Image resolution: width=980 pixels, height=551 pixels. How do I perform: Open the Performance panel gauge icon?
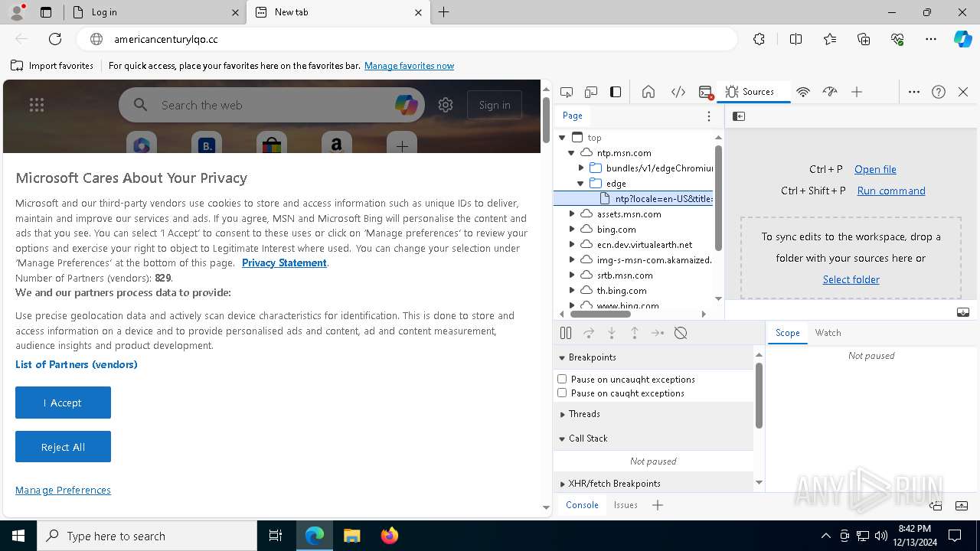coord(830,92)
